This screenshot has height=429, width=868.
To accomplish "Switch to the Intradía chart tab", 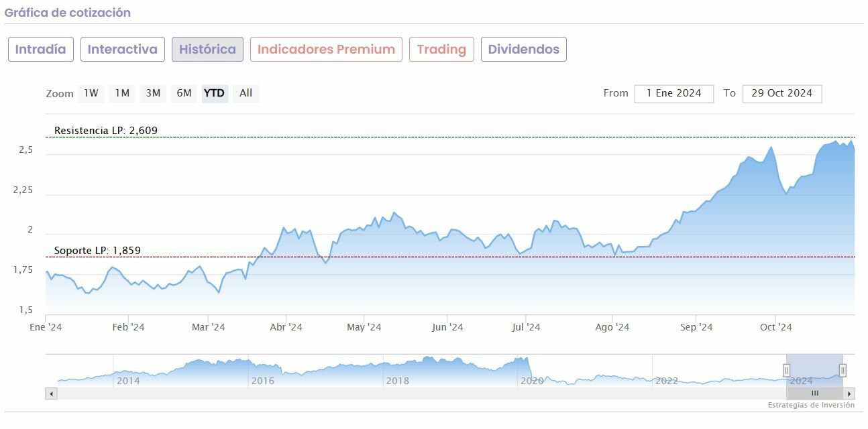I will coord(41,50).
